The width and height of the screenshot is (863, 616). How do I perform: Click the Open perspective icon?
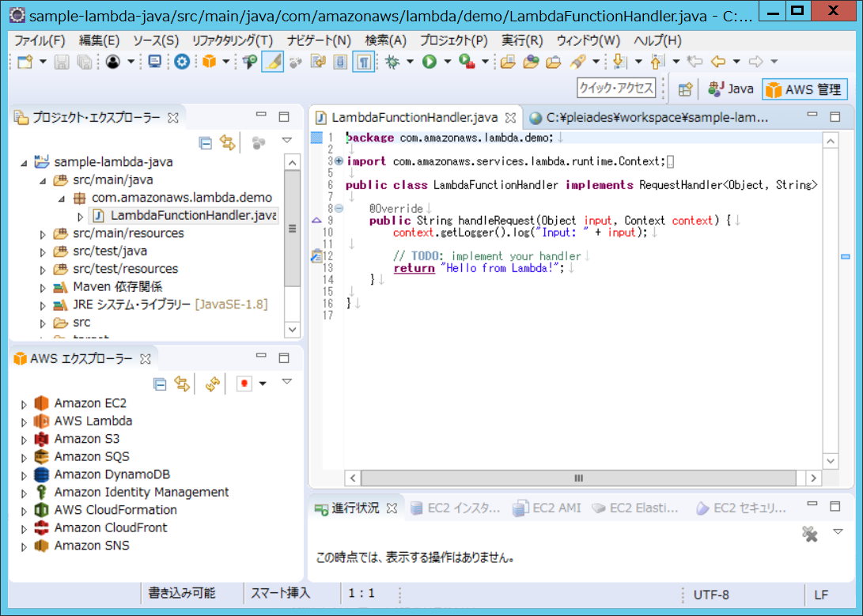click(685, 89)
